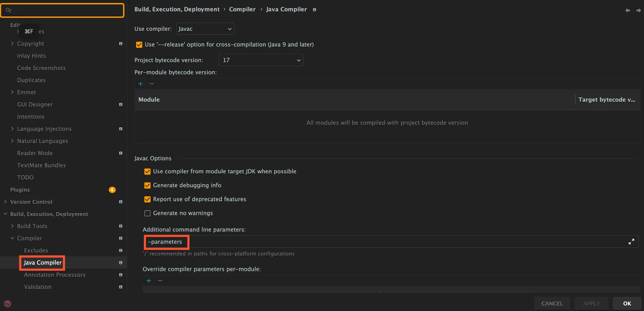Viewport: 644px width, 311px height.
Task: Click the magnifier icon in the settings search box
Action: pos(8,10)
